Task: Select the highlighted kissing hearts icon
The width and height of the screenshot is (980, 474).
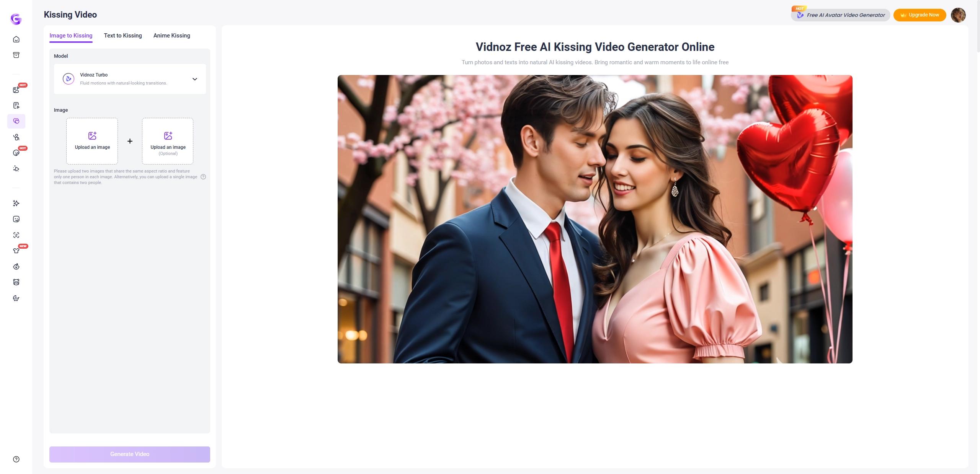Action: [x=16, y=121]
